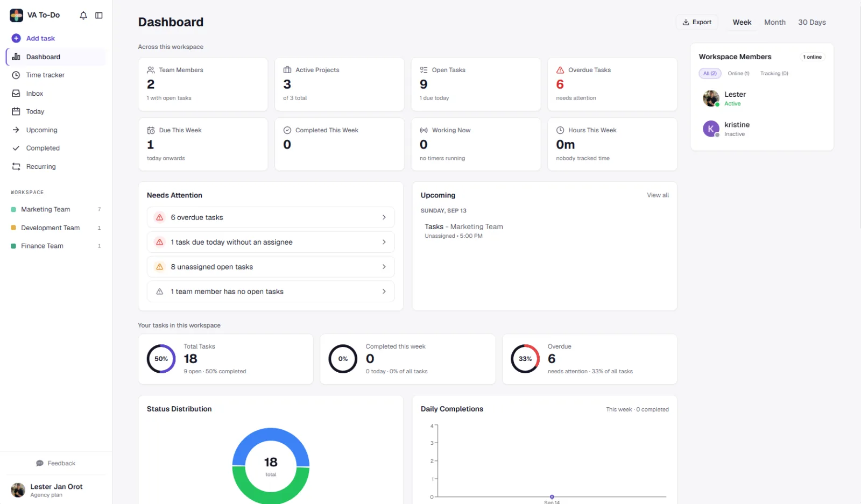
Task: Click the Hours This Week clock icon
Action: pos(560,130)
